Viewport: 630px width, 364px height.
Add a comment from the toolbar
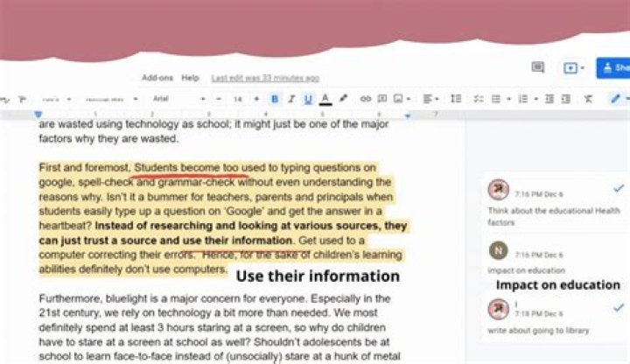click(382, 98)
